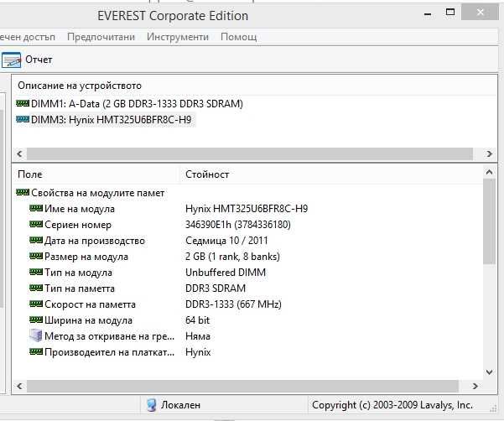Minimize the EVEREST Corporate Edition window

[x=428, y=13]
